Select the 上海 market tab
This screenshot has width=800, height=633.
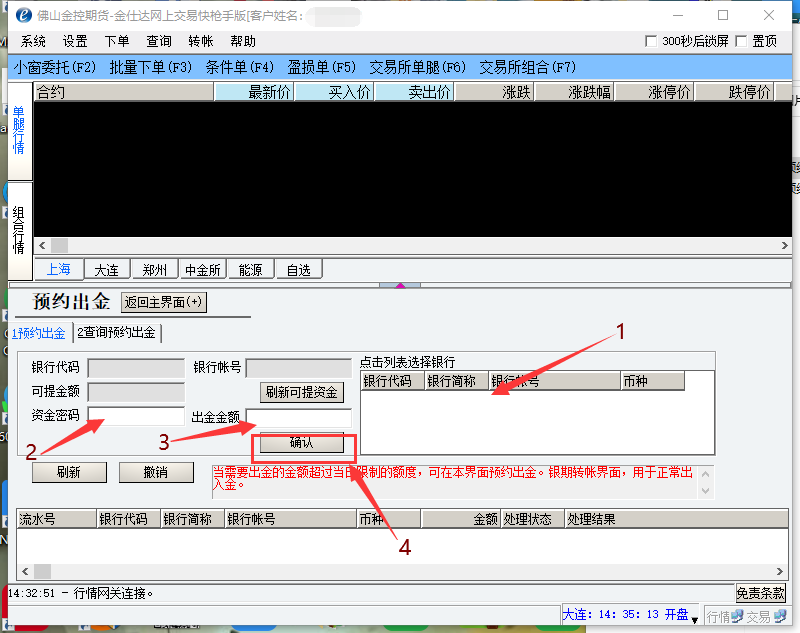coord(59,269)
